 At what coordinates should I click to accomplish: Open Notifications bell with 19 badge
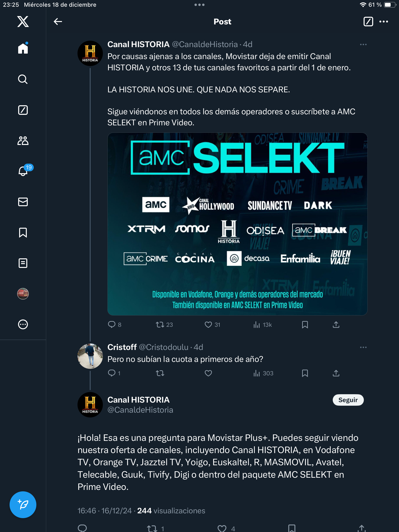tap(23, 171)
